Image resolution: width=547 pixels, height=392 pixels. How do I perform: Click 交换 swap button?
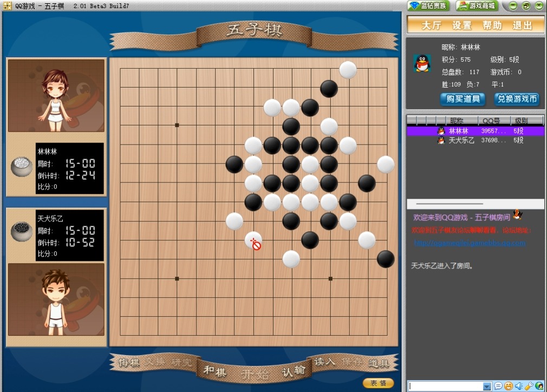click(x=155, y=361)
